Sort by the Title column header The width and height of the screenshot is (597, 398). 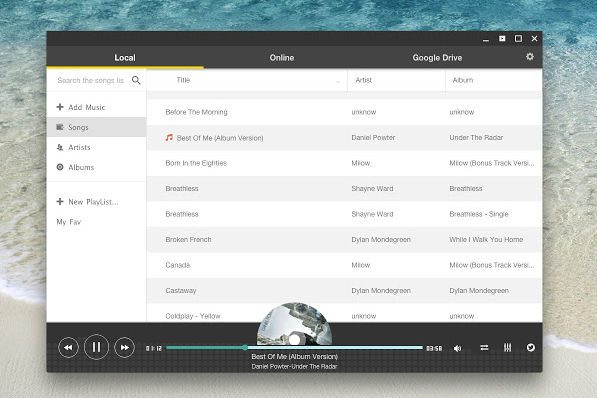click(247, 80)
